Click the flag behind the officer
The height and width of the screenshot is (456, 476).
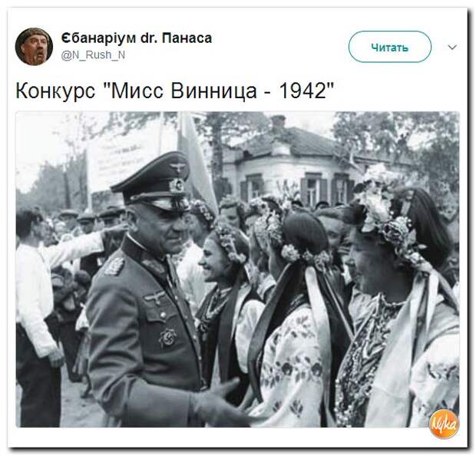click(x=197, y=158)
